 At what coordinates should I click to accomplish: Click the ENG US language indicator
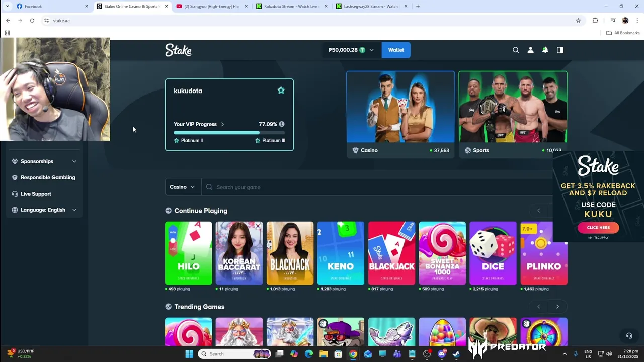pos(588,354)
